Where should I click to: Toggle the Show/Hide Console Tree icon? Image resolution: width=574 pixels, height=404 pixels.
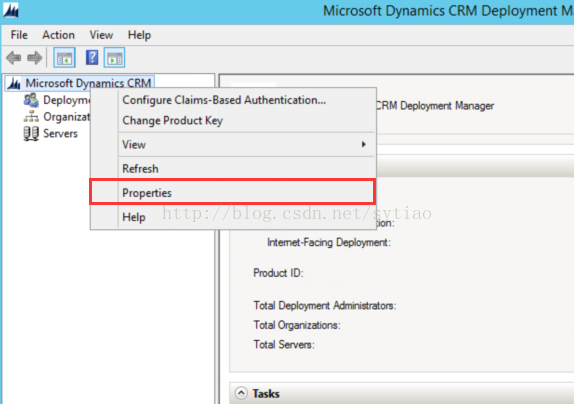(x=64, y=58)
